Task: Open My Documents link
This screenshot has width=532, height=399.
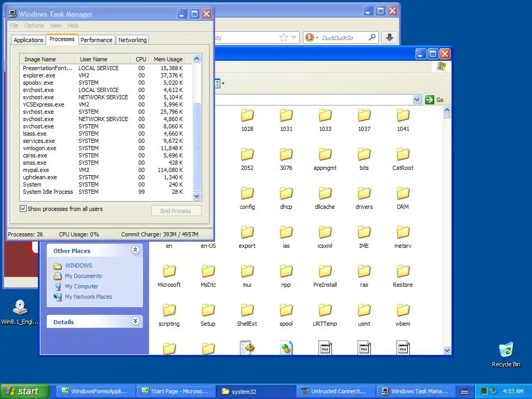Action: [x=83, y=276]
